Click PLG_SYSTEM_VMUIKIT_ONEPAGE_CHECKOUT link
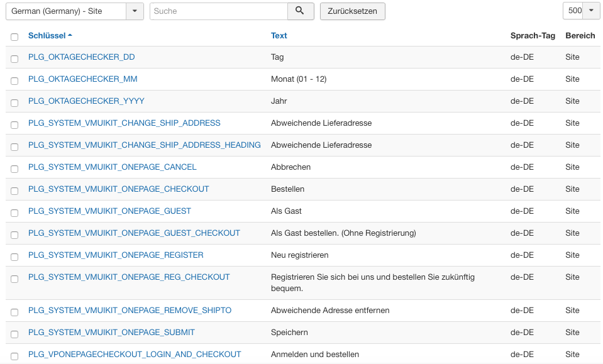 tap(118, 189)
